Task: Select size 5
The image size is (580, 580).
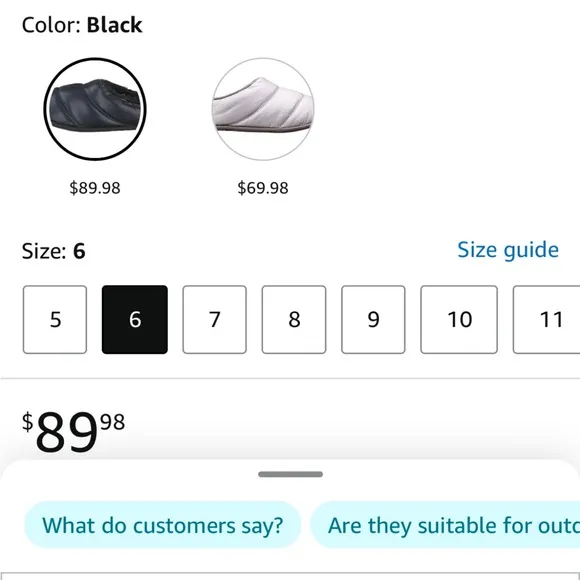Action: point(55,320)
